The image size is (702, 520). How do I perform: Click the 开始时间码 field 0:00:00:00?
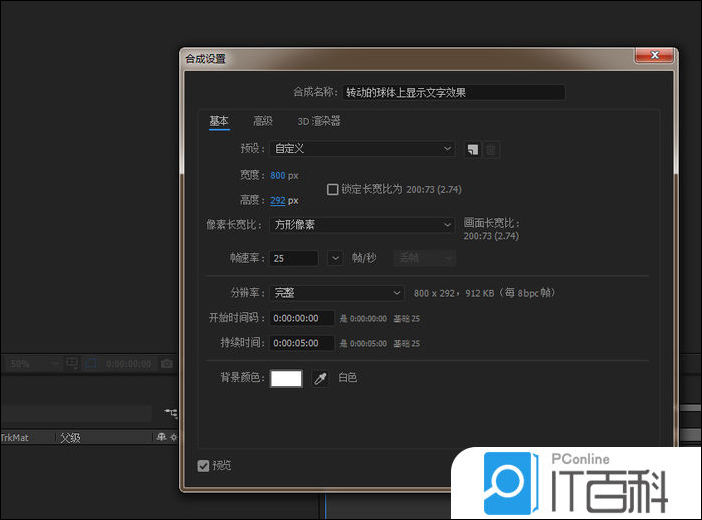pyautogui.click(x=302, y=318)
